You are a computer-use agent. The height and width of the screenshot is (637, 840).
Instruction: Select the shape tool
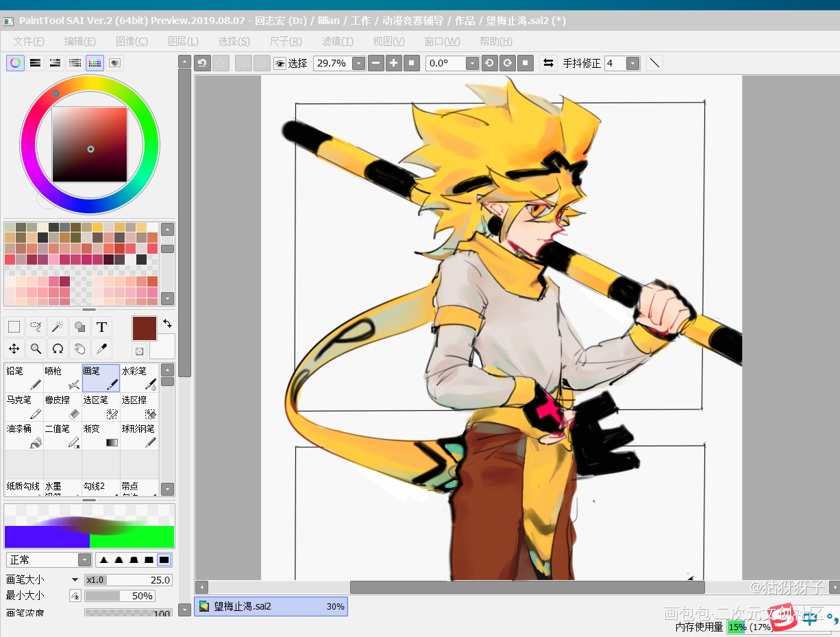click(79, 326)
